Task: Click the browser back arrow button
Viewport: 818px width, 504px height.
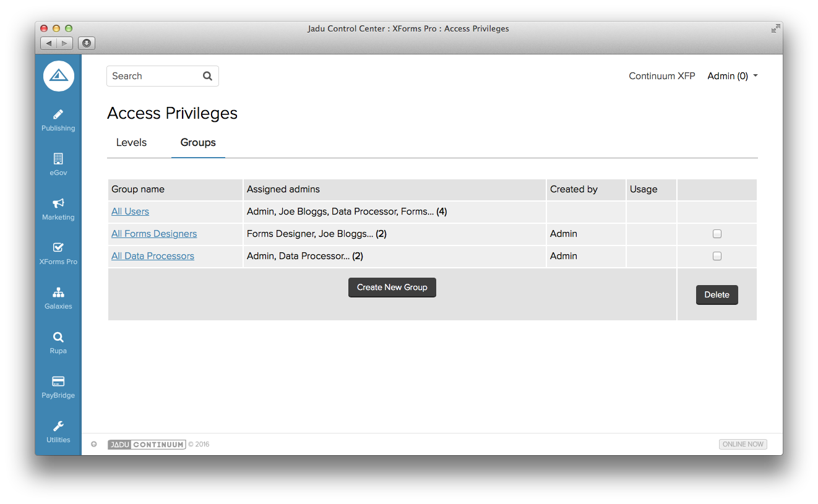Action: click(49, 43)
